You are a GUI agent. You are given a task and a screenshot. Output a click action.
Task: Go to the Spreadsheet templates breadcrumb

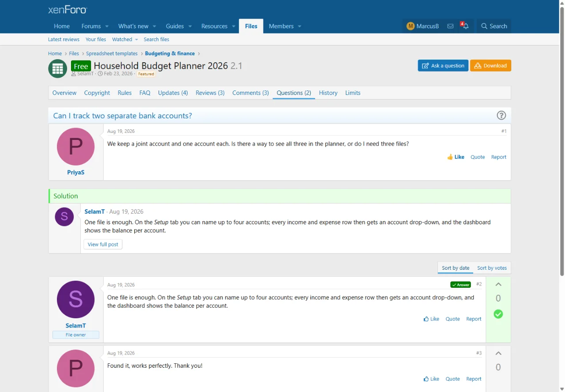(112, 53)
